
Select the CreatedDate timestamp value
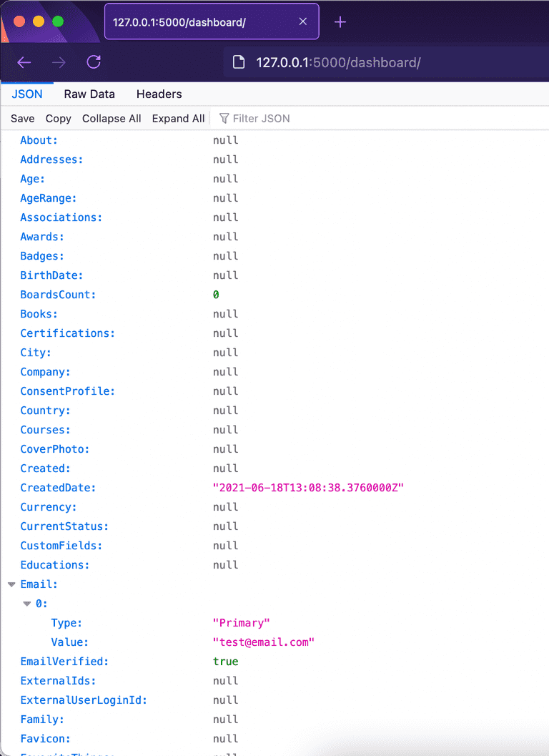point(309,488)
